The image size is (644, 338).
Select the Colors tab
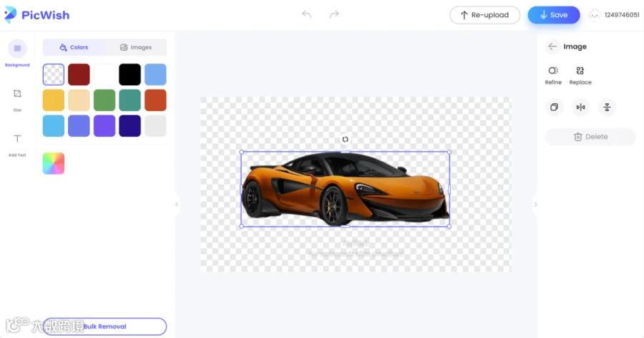tap(74, 47)
